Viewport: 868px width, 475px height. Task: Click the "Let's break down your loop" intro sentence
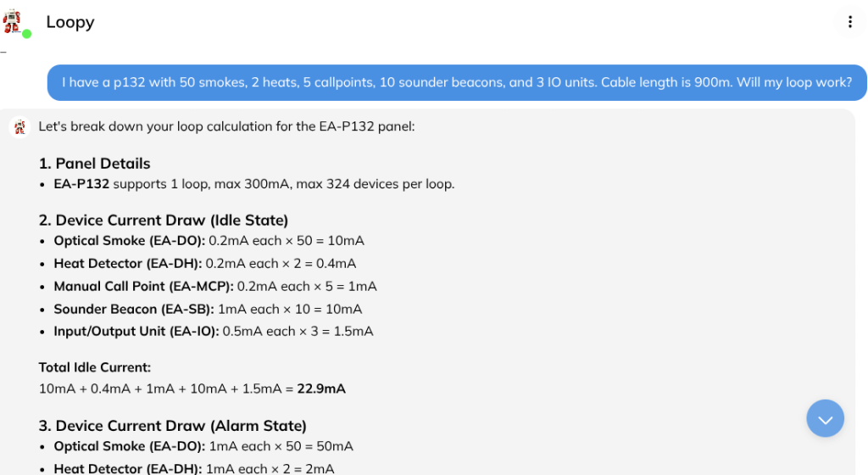(226, 127)
